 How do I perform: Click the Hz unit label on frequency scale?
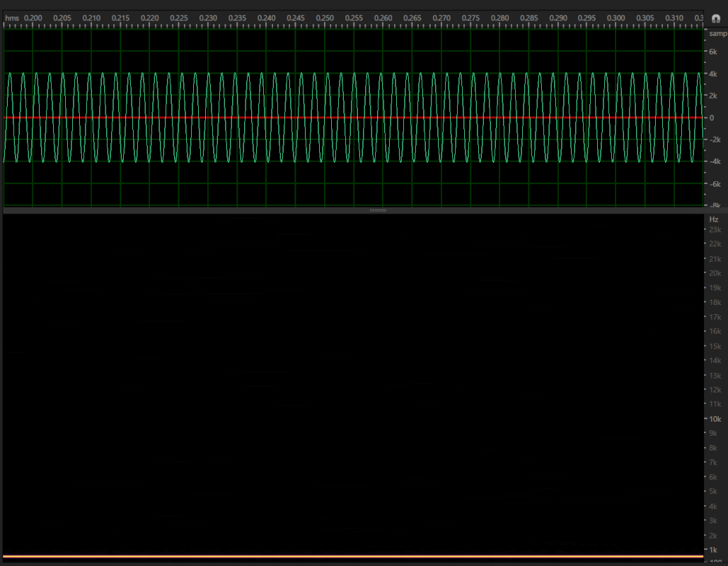click(x=713, y=219)
